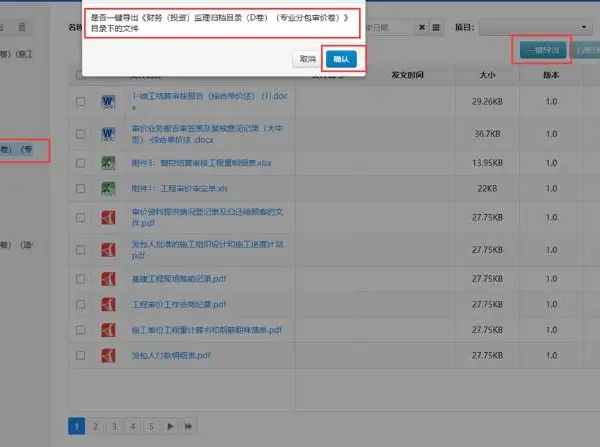
Task: Check the box for 施工单位工程量计算书 pdf row
Action: (x=80, y=330)
